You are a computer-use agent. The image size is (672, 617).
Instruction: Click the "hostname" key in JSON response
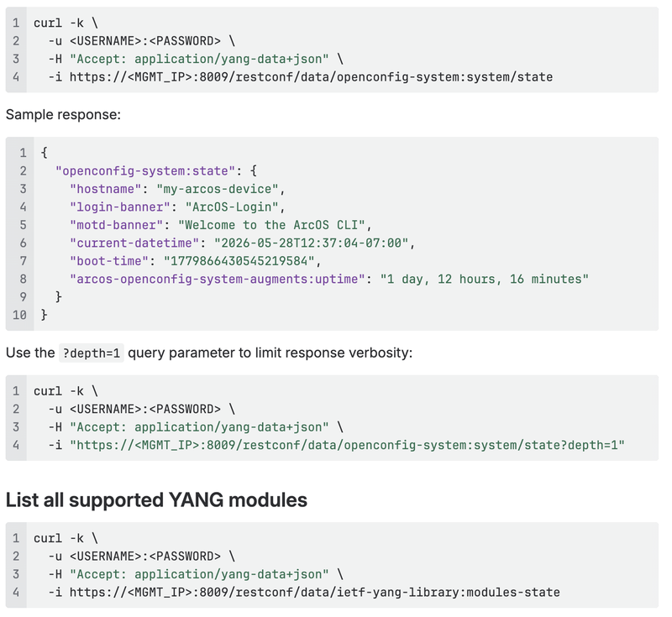106,189
